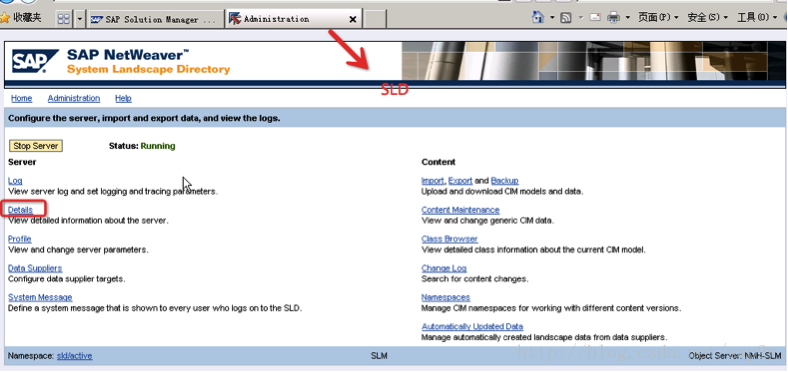
Task: Click the SAP logo in the header
Action: click(x=35, y=61)
